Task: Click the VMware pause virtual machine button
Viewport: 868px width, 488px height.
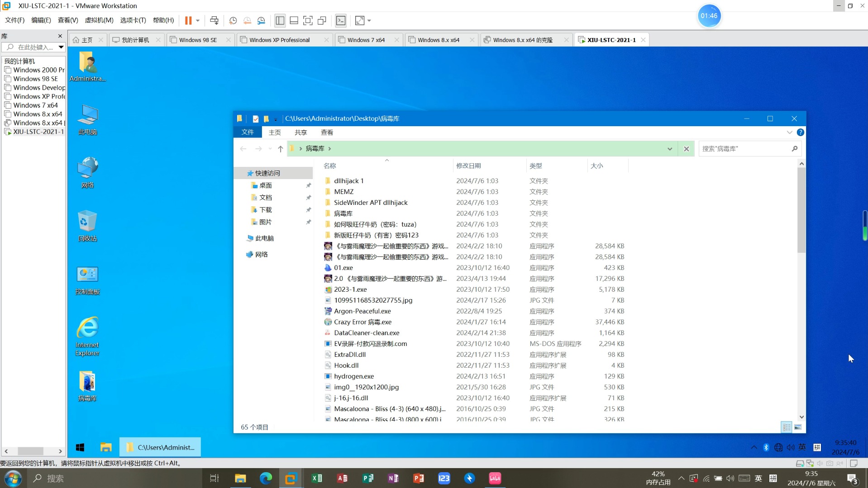Action: pyautogui.click(x=188, y=20)
